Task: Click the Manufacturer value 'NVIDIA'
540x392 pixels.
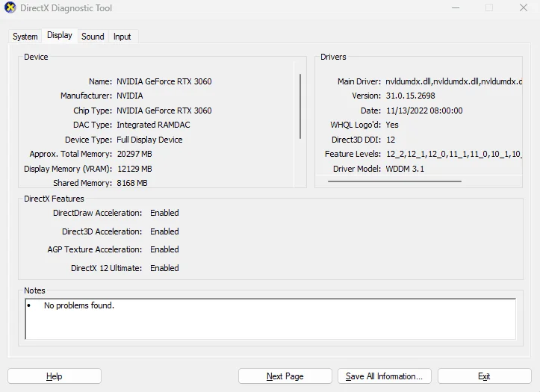Action: (129, 96)
